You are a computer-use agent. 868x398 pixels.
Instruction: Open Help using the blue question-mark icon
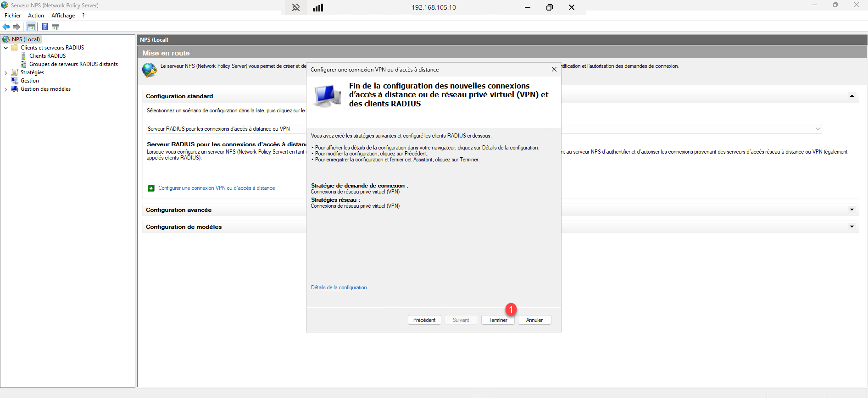45,27
